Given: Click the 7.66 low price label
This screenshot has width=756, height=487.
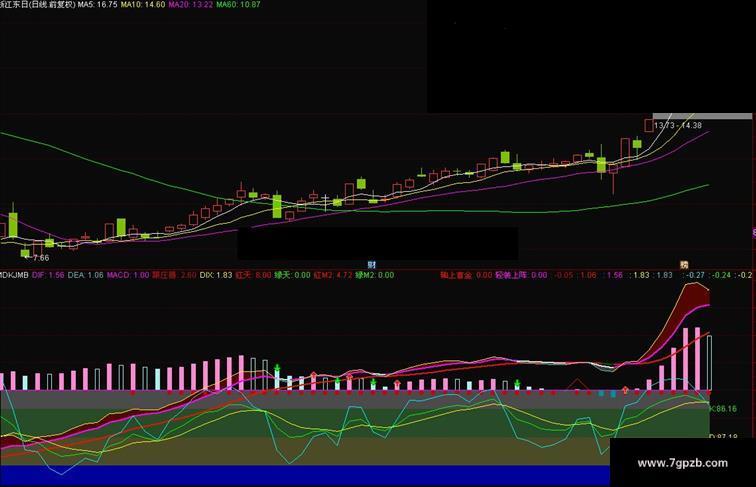Looking at the screenshot, I should tap(41, 258).
